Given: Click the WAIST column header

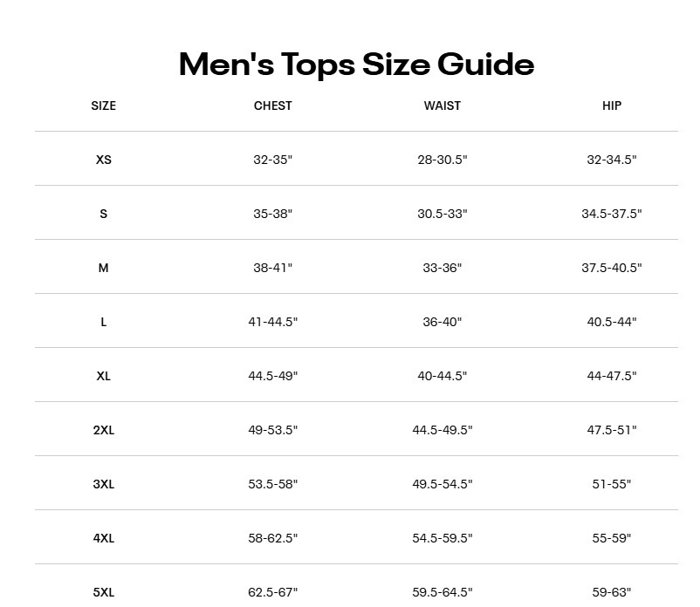Looking at the screenshot, I should point(443,106).
